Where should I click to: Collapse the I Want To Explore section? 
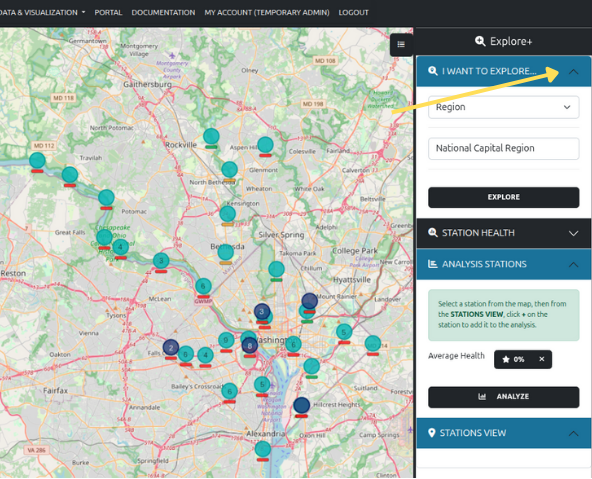click(573, 71)
